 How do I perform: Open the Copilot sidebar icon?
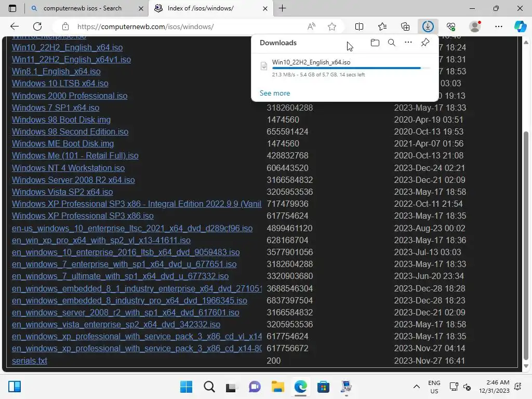coord(520,26)
